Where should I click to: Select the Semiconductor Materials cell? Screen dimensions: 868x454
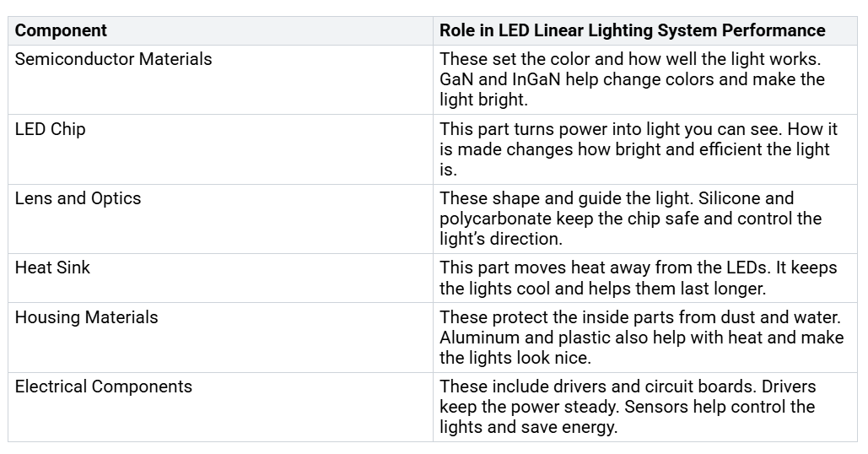pyautogui.click(x=114, y=60)
